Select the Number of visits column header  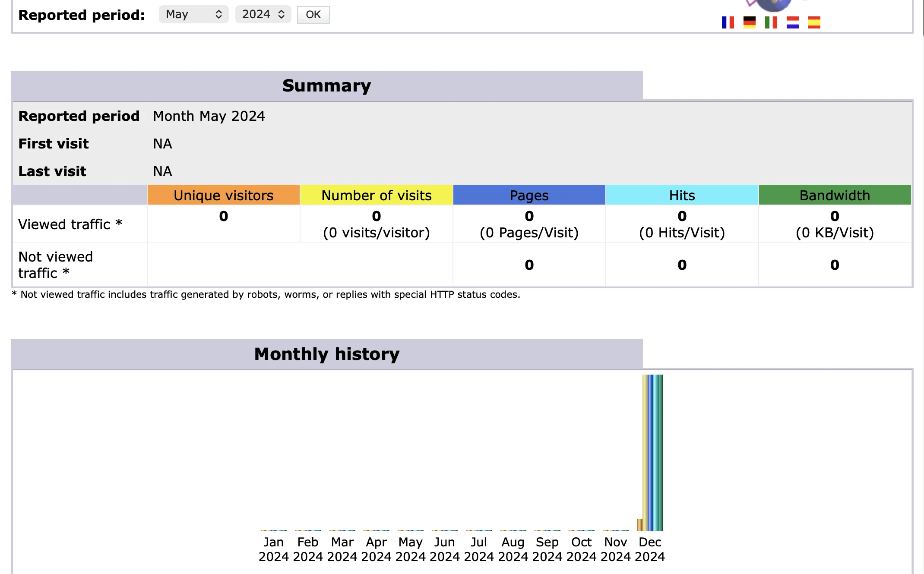coord(377,195)
